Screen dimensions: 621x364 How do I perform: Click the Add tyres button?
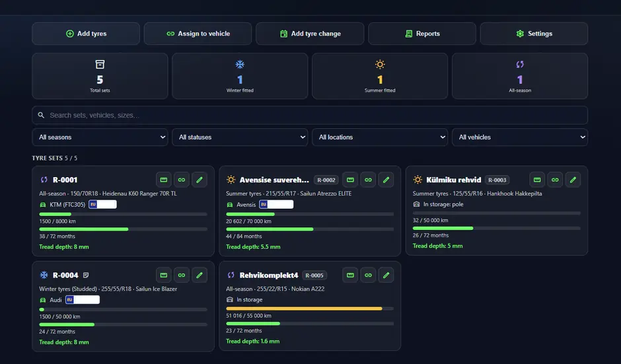click(86, 34)
